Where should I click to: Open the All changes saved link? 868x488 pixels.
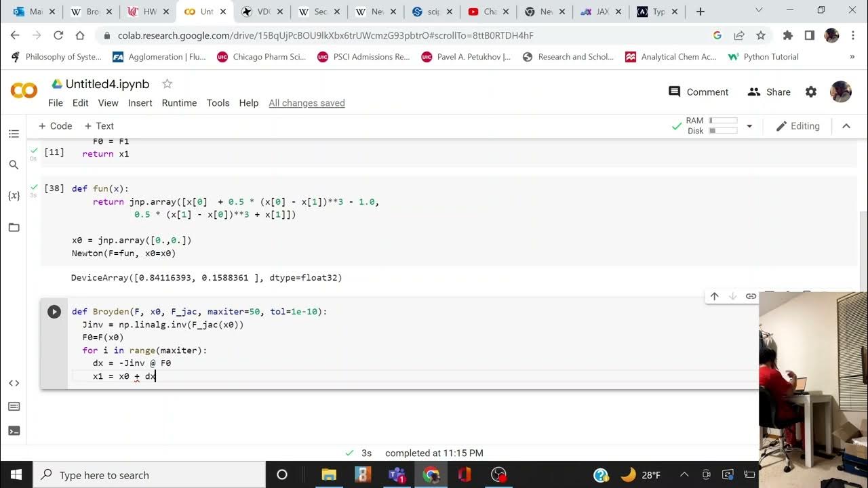tap(307, 103)
